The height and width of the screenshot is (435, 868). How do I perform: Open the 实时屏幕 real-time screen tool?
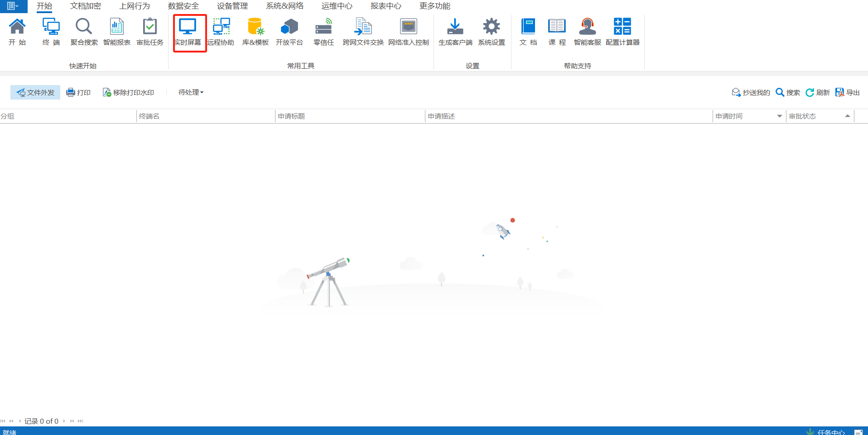point(188,32)
